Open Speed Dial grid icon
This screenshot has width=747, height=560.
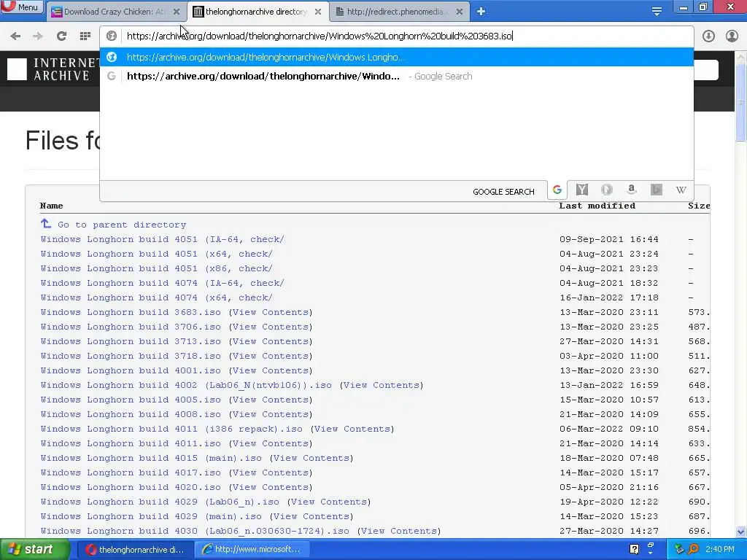pyautogui.click(x=85, y=36)
